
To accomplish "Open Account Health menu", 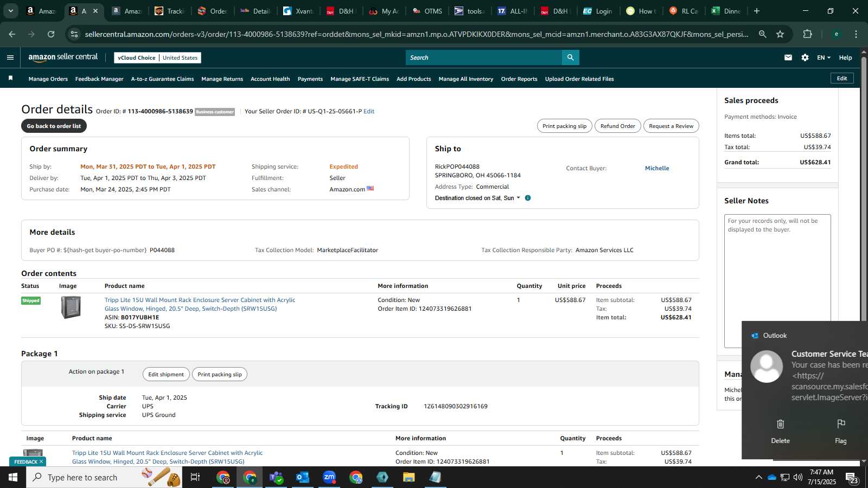I will (x=270, y=79).
